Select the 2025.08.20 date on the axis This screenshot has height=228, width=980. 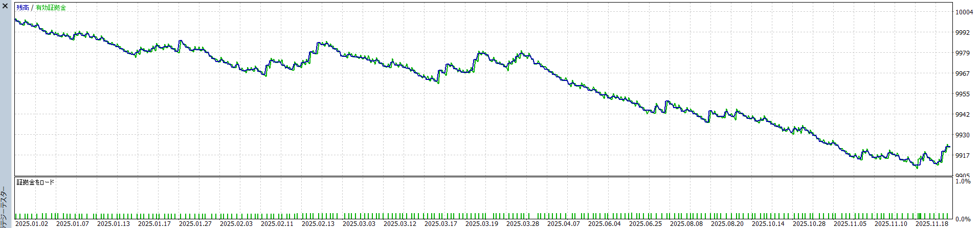point(727,224)
